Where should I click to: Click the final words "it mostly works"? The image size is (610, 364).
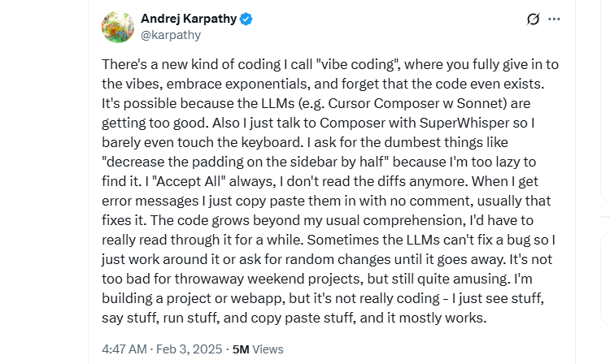click(x=435, y=318)
